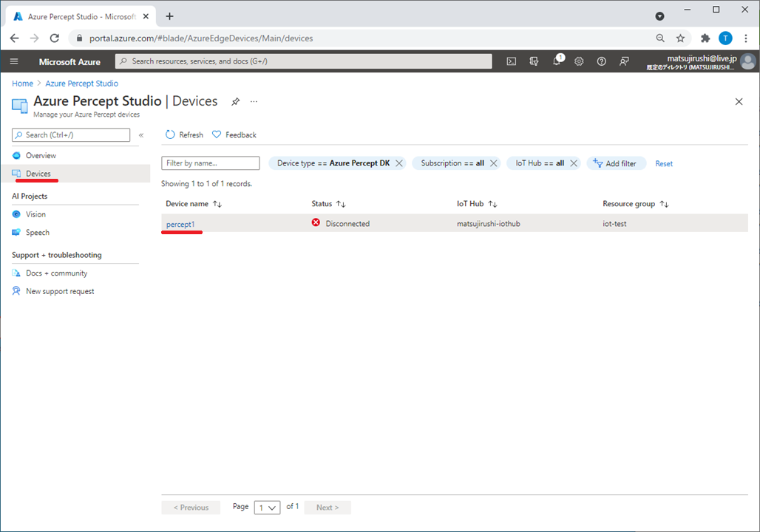Remove the Subscription filter
760x532 pixels.
[493, 163]
